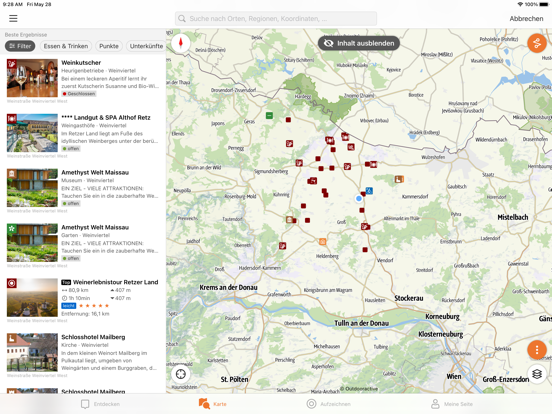The height and width of the screenshot is (414, 552).
Task: Tap the Outdooractive attribution link
Action: click(359, 389)
